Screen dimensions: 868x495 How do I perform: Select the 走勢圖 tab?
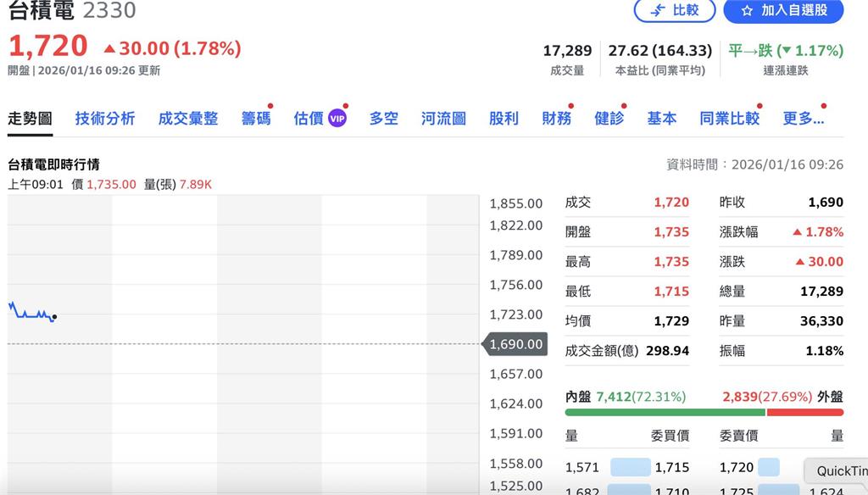(31, 119)
